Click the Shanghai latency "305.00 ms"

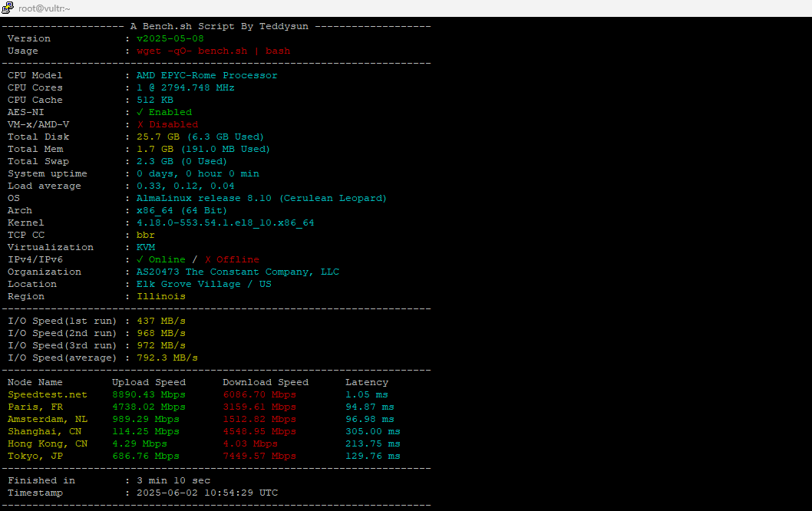click(x=373, y=432)
